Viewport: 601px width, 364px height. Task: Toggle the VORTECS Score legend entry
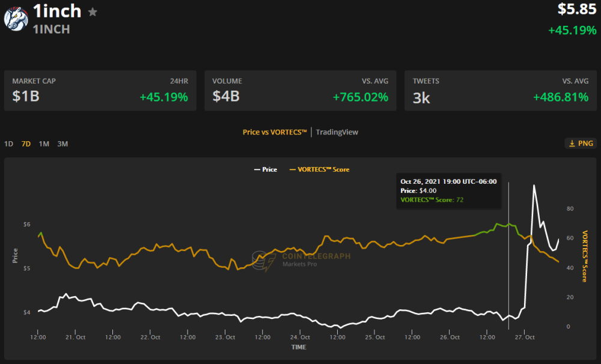319,169
